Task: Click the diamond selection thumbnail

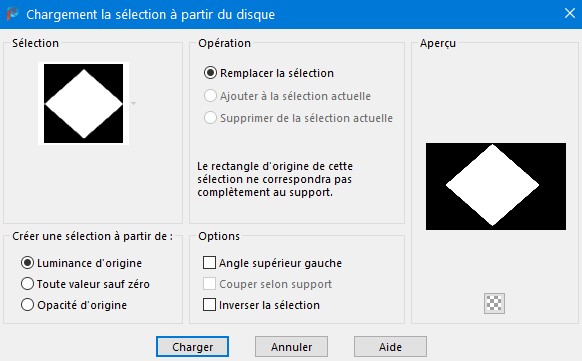Action: tap(84, 104)
